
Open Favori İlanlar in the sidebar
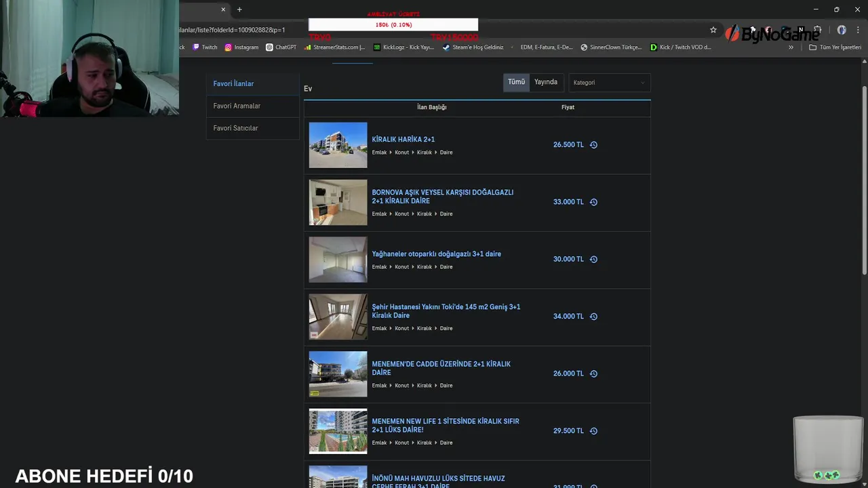(x=252, y=84)
